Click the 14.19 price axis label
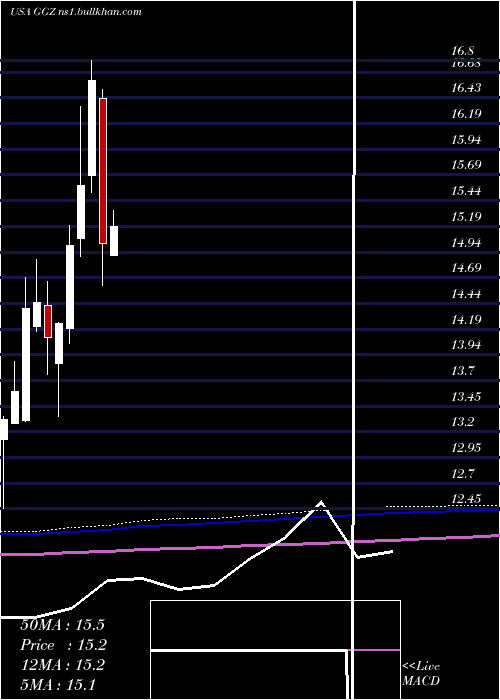500x700 pixels. [466, 320]
